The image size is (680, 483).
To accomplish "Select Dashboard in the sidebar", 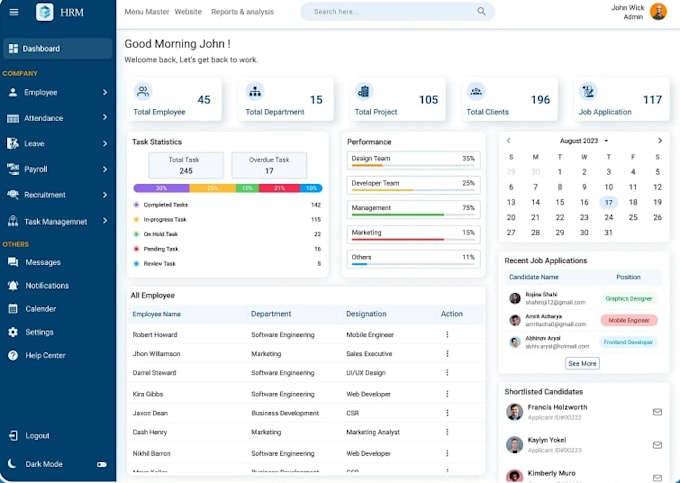I will 58,49.
